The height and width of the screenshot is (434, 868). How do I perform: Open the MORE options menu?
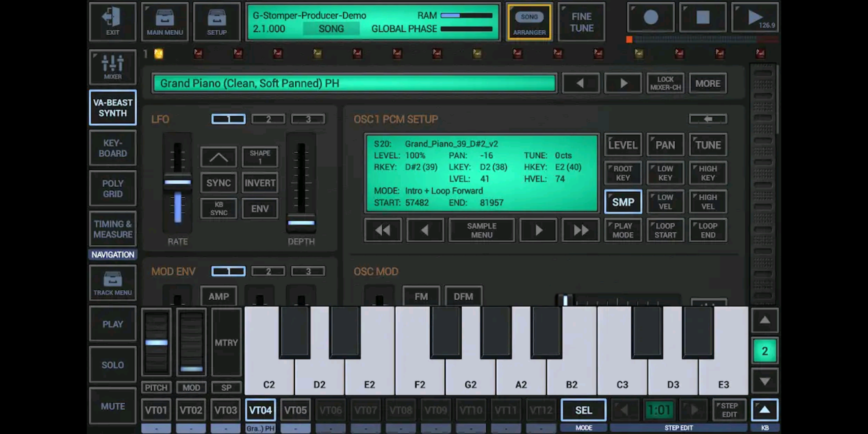click(708, 83)
